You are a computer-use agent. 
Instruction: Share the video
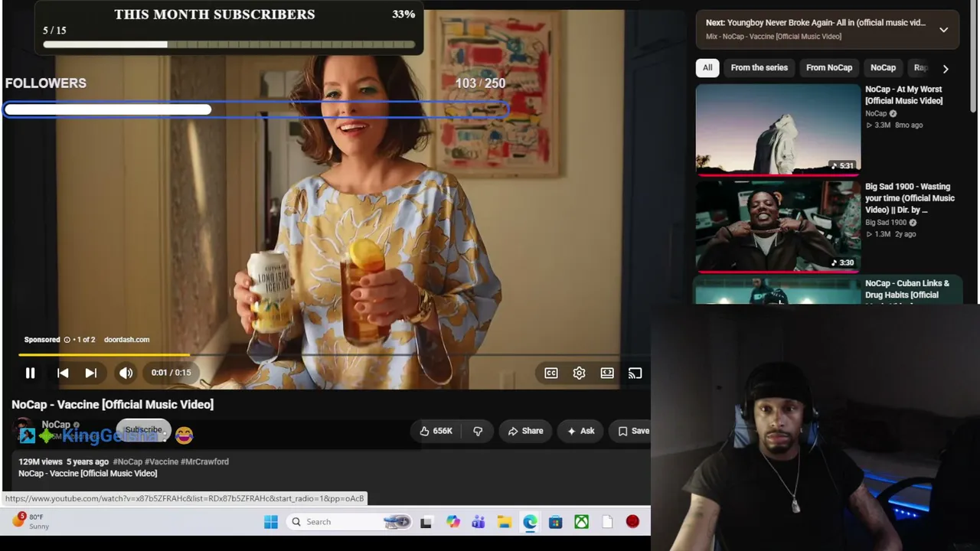click(x=525, y=431)
